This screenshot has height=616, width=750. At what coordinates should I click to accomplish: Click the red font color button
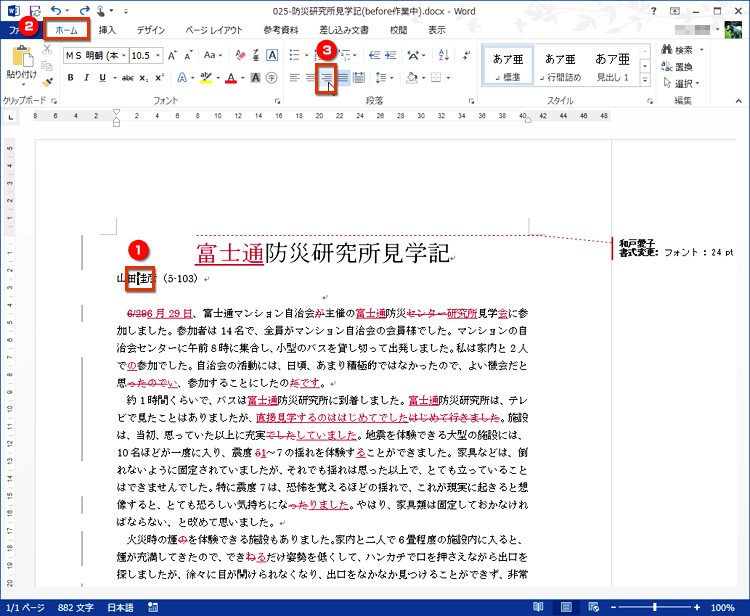click(x=232, y=77)
